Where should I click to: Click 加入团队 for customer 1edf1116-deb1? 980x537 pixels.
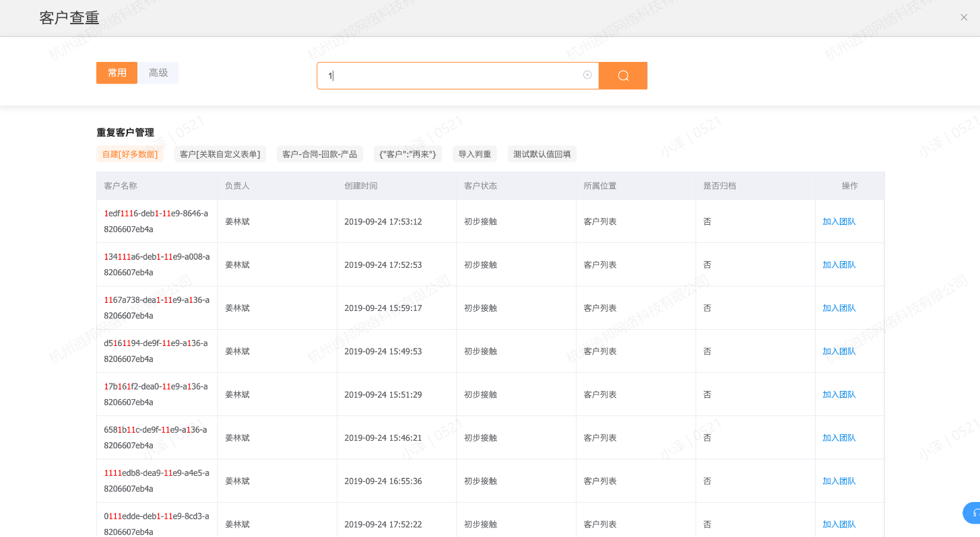(x=839, y=221)
